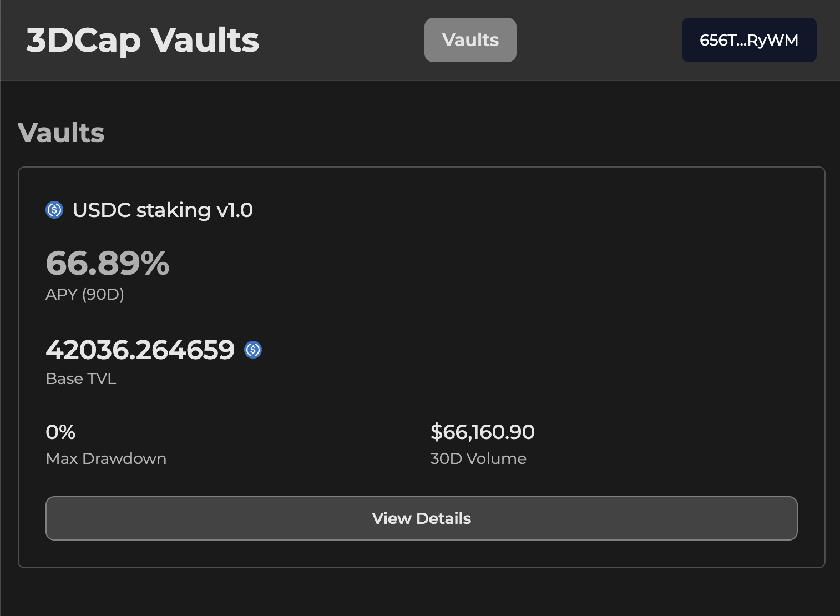Click the USDC icon beside staking title
Image resolution: width=840 pixels, height=616 pixels.
coord(54,210)
